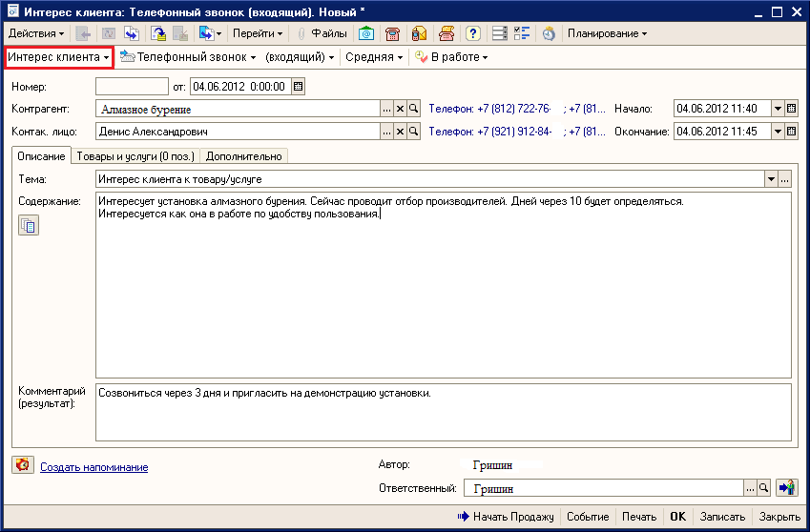Expand the Интерес клиента type dropdown
Image resolution: width=810 pixels, height=532 pixels.
(x=59, y=57)
